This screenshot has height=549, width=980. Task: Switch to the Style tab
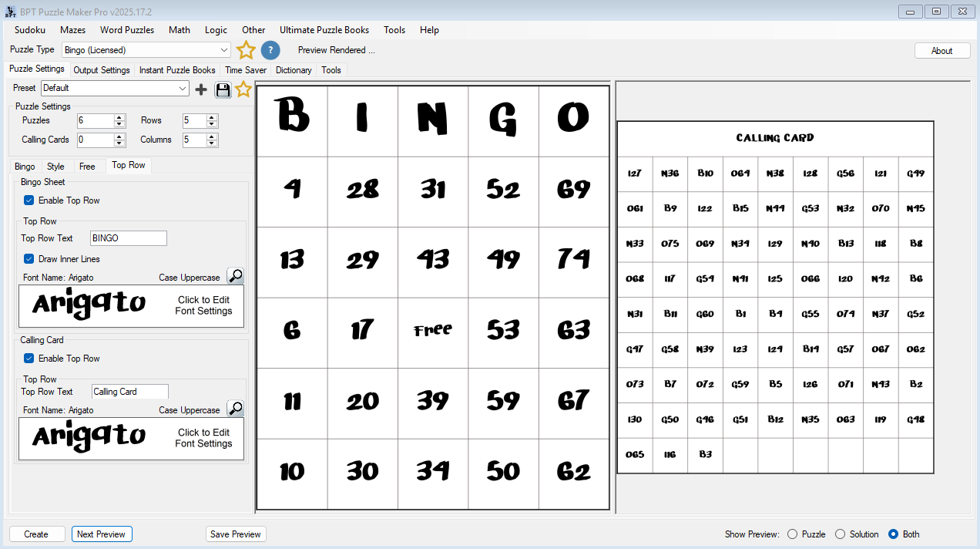[x=55, y=166]
